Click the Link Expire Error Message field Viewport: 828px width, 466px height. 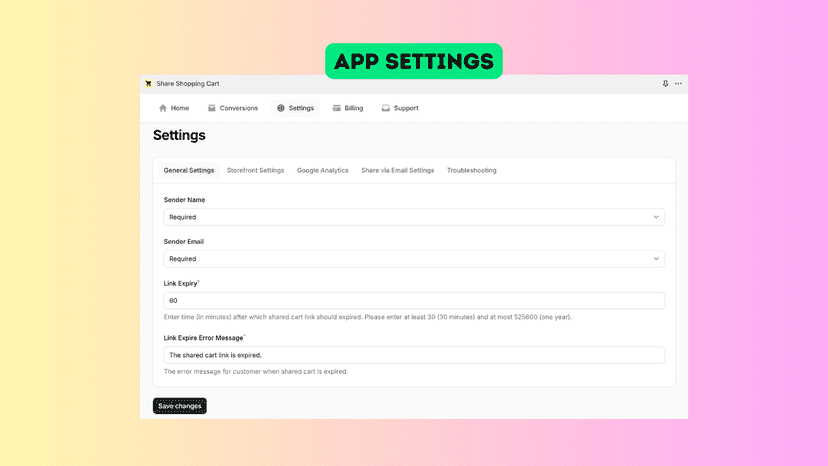[414, 355]
